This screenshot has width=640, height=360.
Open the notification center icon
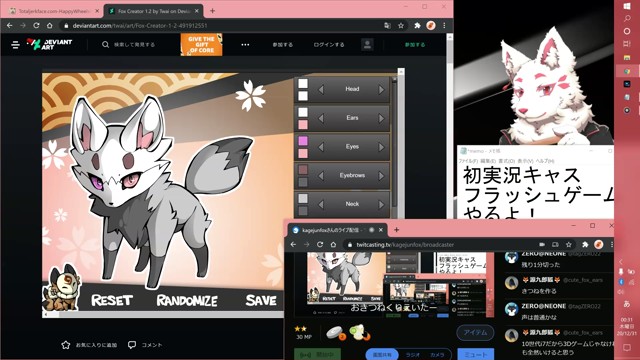point(627,347)
